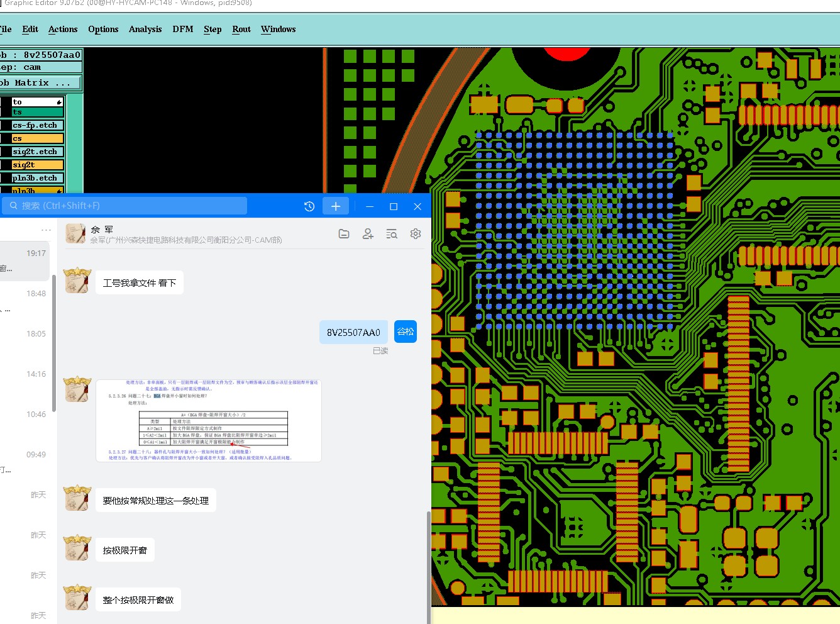Open the DFM menu
The width and height of the screenshot is (840, 624).
tap(183, 29)
